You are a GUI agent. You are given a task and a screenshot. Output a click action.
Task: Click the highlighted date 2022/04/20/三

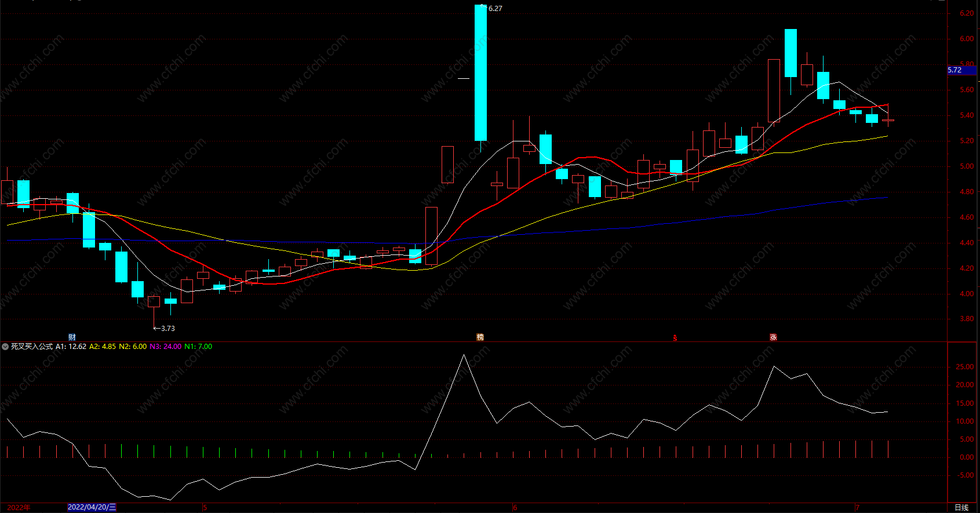click(92, 507)
